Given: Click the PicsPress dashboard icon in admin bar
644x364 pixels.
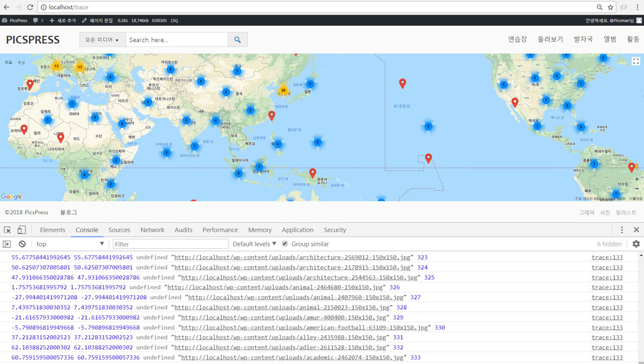Looking at the screenshot, I should pyautogui.click(x=5, y=20).
